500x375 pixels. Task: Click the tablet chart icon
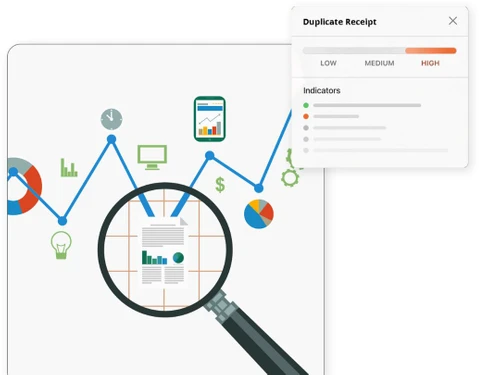coord(210,119)
